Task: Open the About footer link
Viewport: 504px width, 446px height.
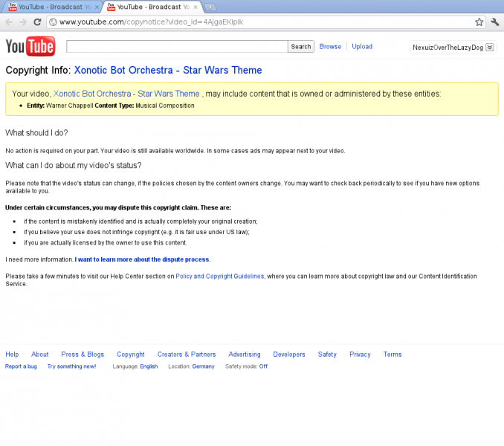Action: [x=40, y=354]
